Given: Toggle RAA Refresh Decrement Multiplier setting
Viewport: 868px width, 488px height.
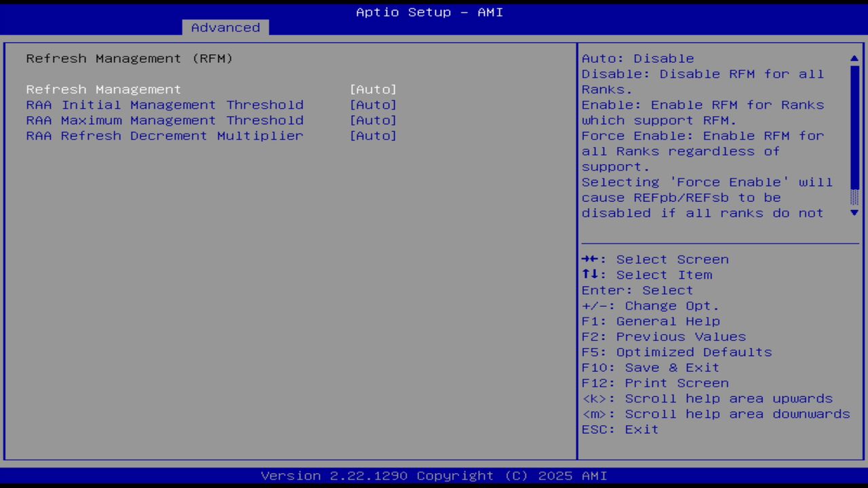Looking at the screenshot, I should (373, 136).
